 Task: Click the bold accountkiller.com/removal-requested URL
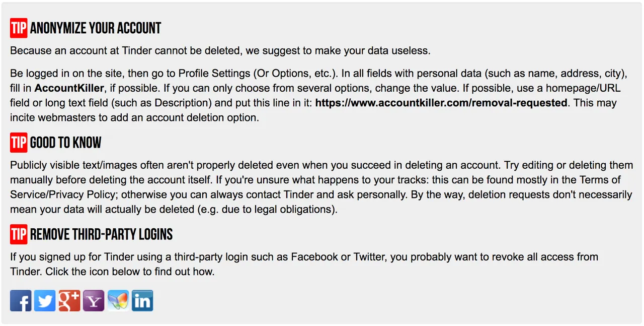tap(441, 103)
